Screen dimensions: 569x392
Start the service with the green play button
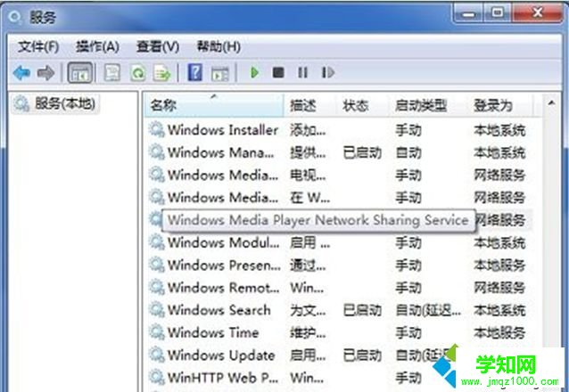(x=254, y=73)
